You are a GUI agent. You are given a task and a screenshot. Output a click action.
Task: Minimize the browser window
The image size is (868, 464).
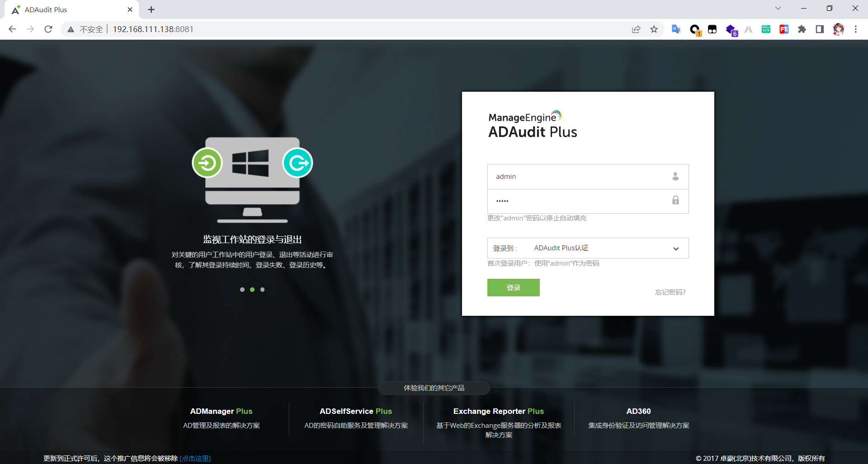(804, 8)
